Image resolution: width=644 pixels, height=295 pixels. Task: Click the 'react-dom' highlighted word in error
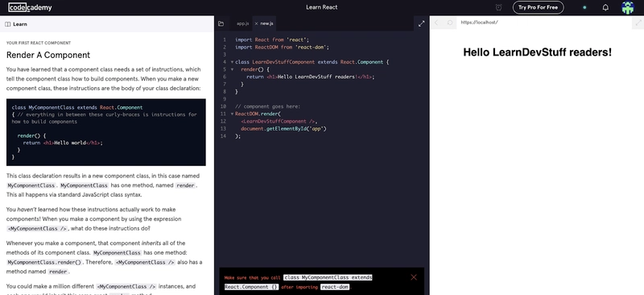point(335,287)
